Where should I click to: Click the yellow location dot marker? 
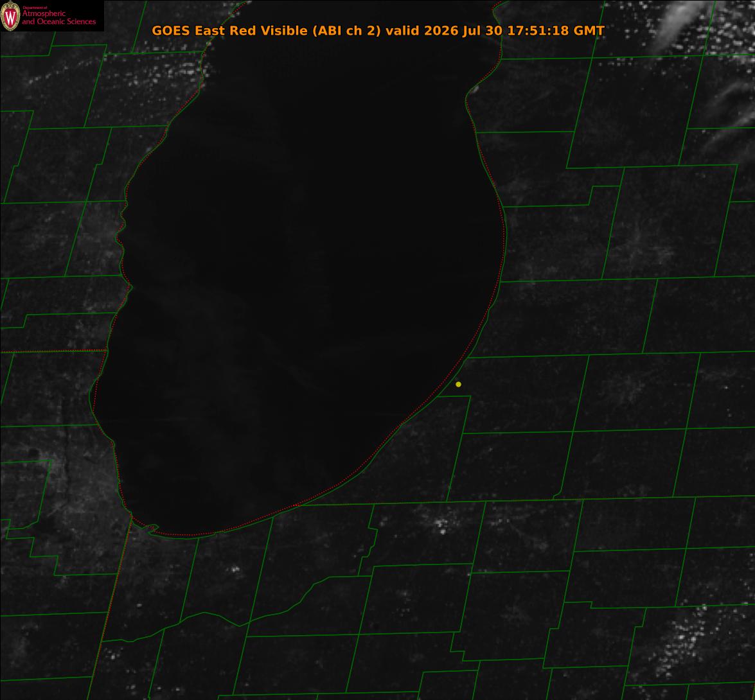[x=458, y=385]
